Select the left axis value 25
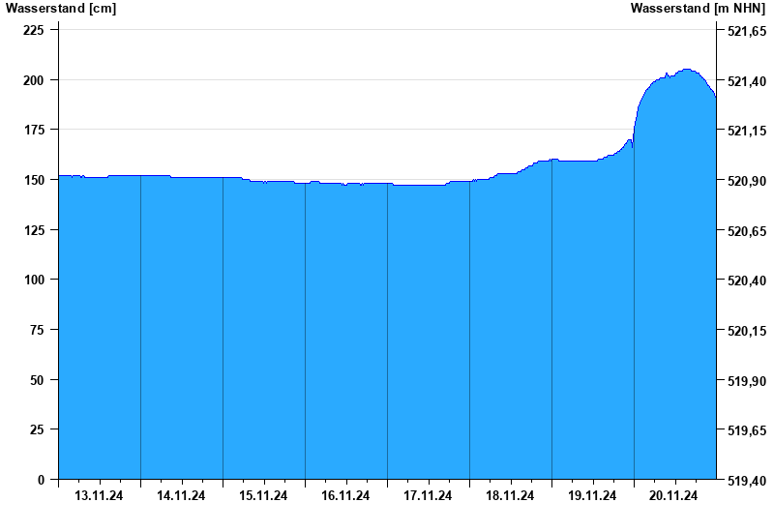 37,429
